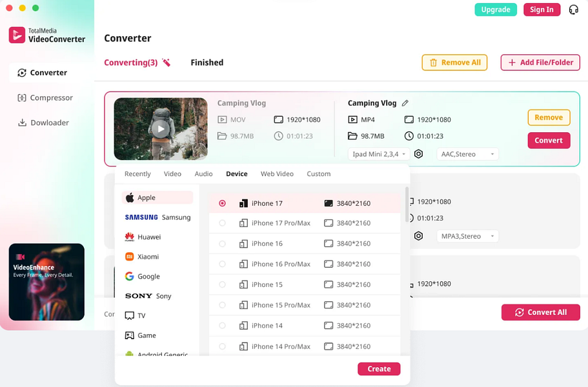
Task: Click the output MP4 format icon
Action: pyautogui.click(x=352, y=119)
